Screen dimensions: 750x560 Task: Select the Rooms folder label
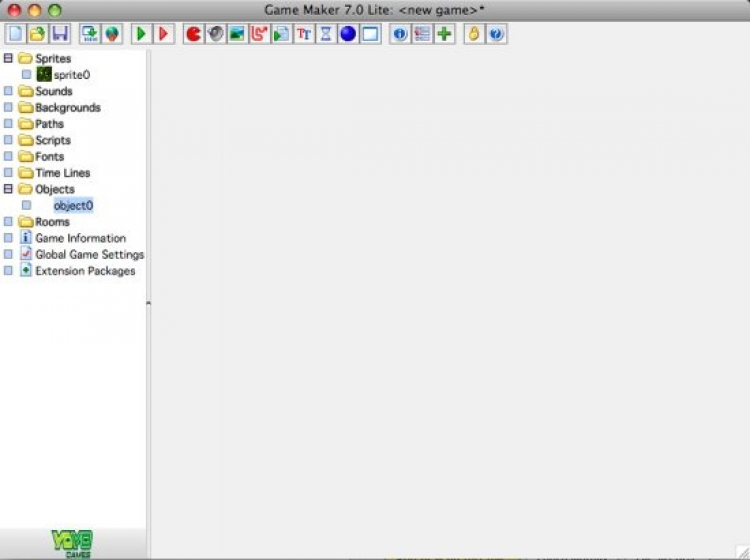pos(52,222)
